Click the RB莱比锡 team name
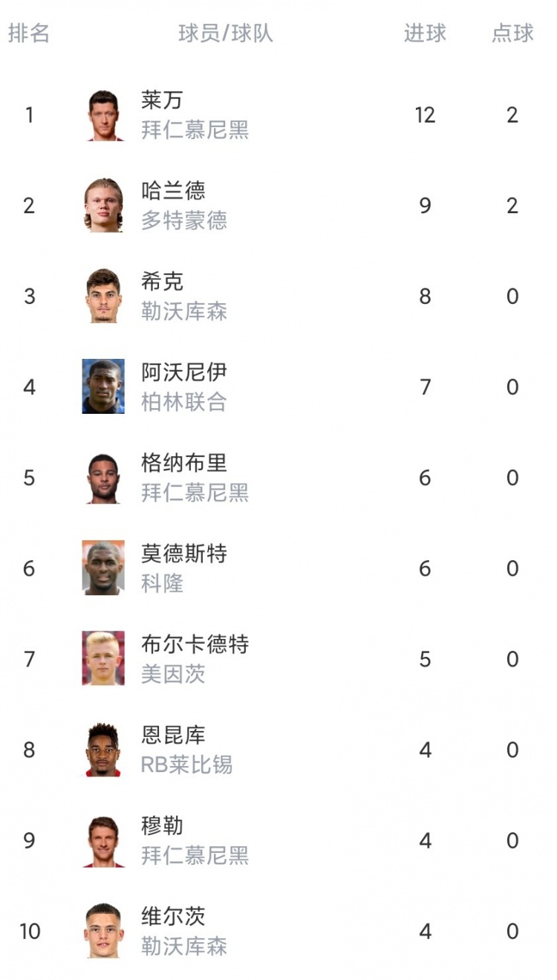The width and height of the screenshot is (557, 980). tap(186, 765)
